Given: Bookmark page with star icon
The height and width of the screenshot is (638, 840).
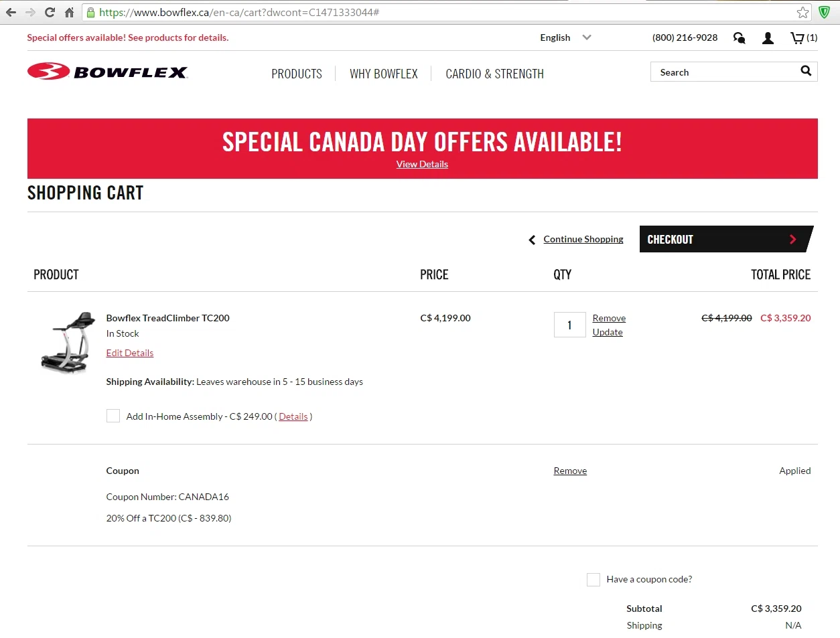Looking at the screenshot, I should pos(802,12).
